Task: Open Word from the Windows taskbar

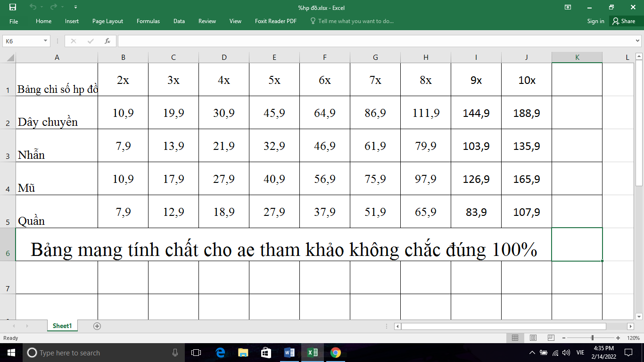Action: (289, 353)
